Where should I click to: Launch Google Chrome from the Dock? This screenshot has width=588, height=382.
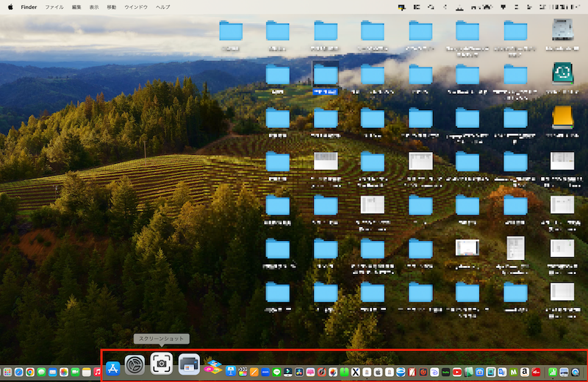pyautogui.click(x=30, y=372)
